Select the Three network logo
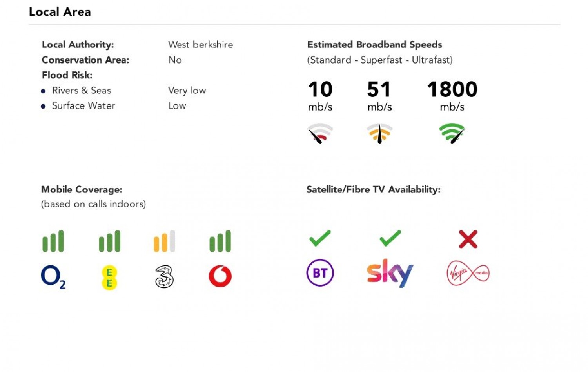 pyautogui.click(x=164, y=277)
